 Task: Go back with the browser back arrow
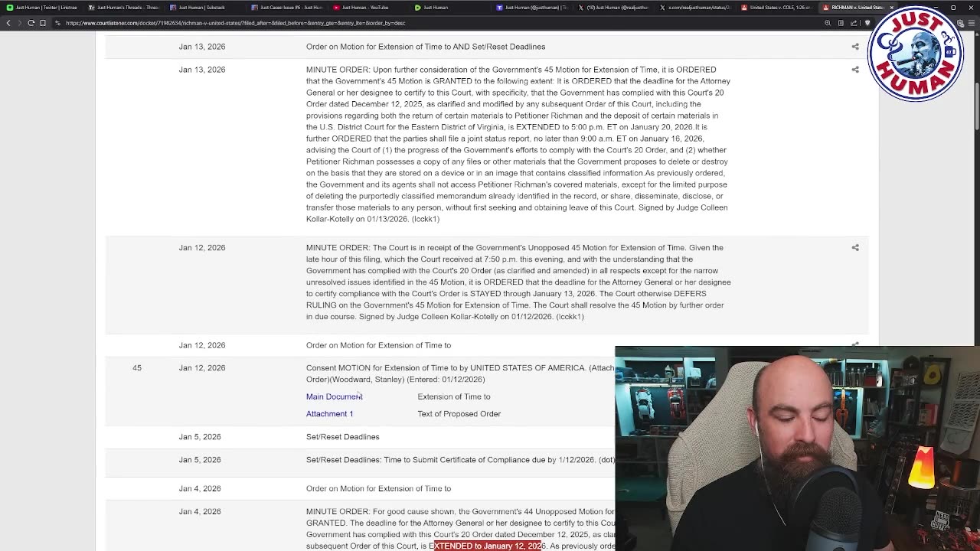(x=8, y=23)
